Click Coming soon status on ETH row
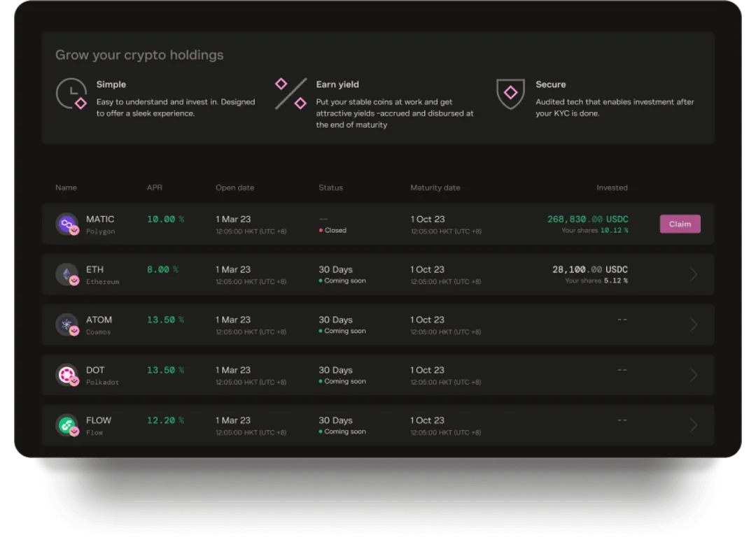This screenshot has height=542, width=756. (x=342, y=280)
